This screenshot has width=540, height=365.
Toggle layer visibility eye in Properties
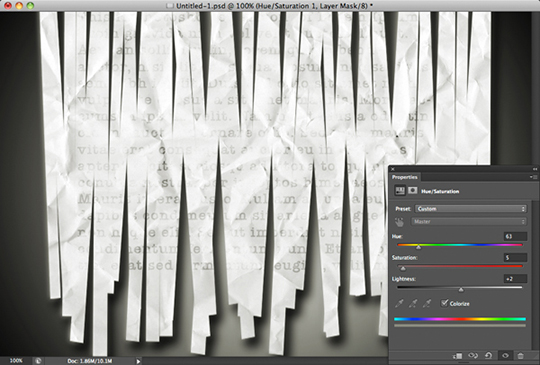pos(505,355)
